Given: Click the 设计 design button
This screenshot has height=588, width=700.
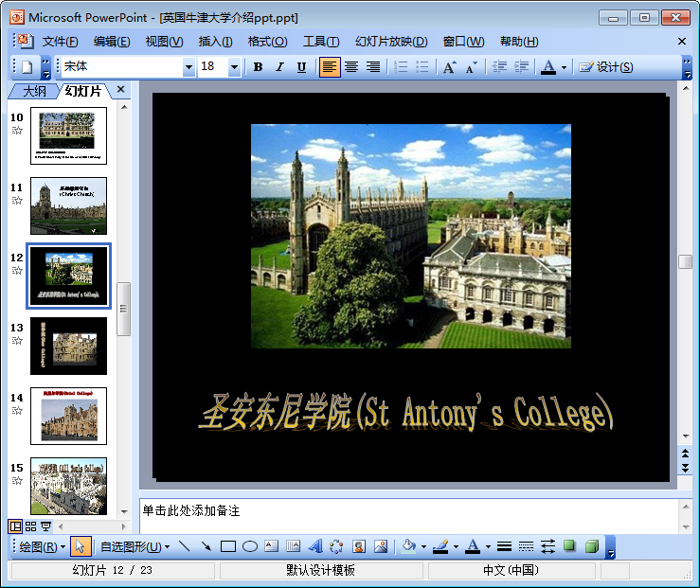Looking at the screenshot, I should [x=606, y=67].
